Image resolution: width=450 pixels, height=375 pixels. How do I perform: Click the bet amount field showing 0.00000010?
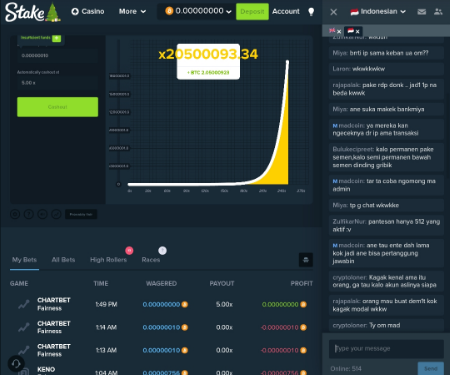(x=57, y=56)
